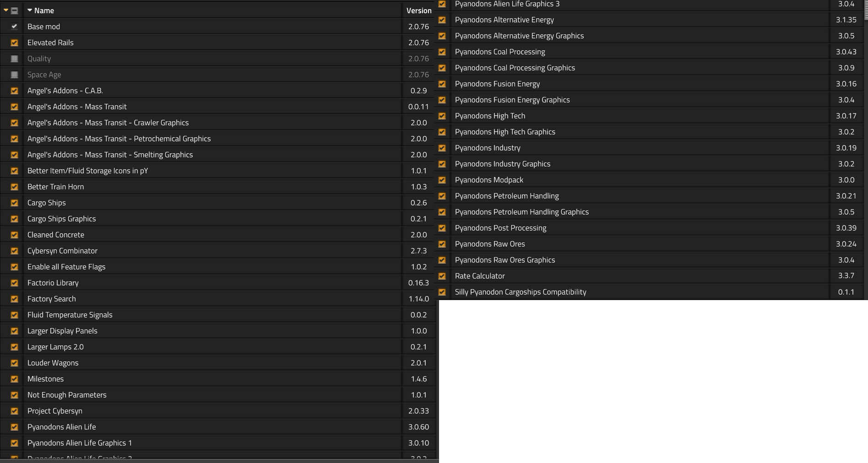Click the Pyanodons Coal Processing mod name
868x463 pixels.
tap(500, 52)
